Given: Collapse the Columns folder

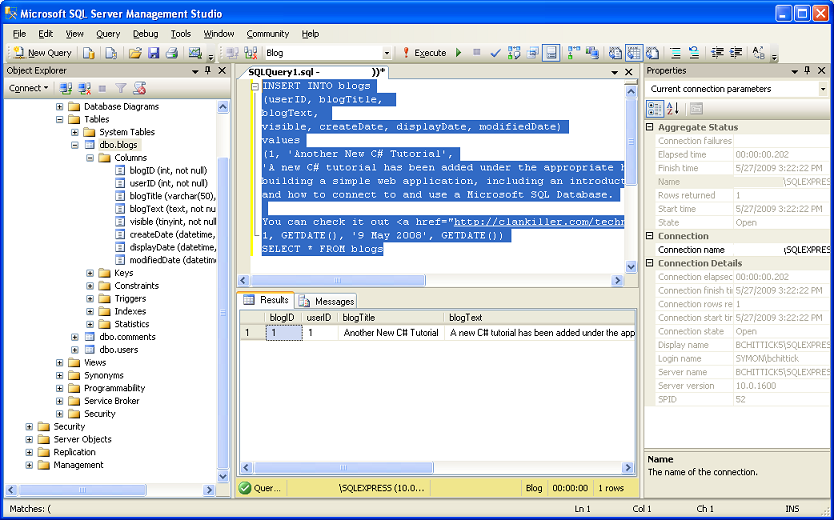Looking at the screenshot, I should pos(90,158).
